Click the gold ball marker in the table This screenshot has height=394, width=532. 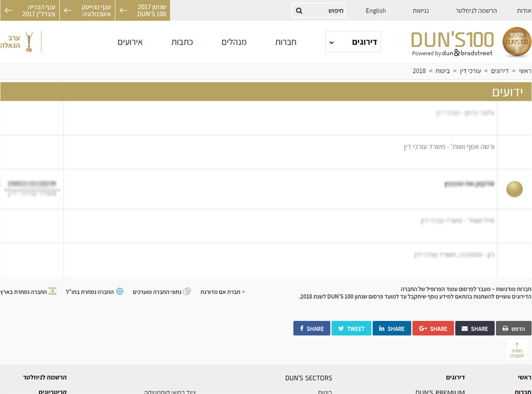[514, 189]
